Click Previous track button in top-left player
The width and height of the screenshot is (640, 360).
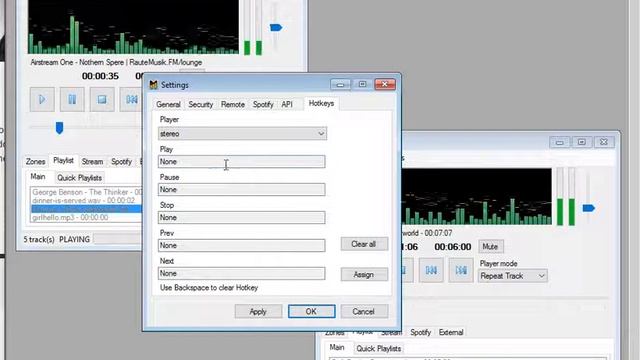point(131,99)
